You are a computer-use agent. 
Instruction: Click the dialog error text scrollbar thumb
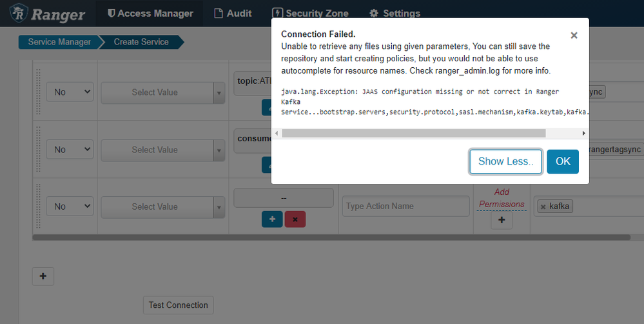coord(414,133)
